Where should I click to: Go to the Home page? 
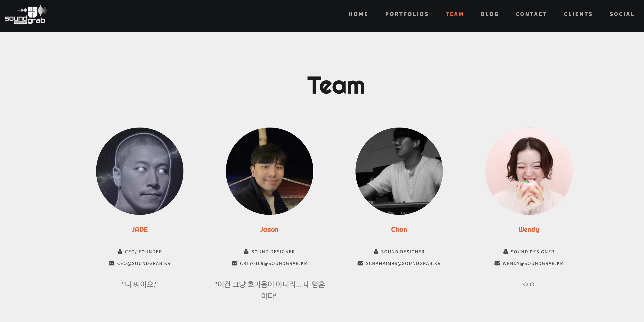click(358, 14)
